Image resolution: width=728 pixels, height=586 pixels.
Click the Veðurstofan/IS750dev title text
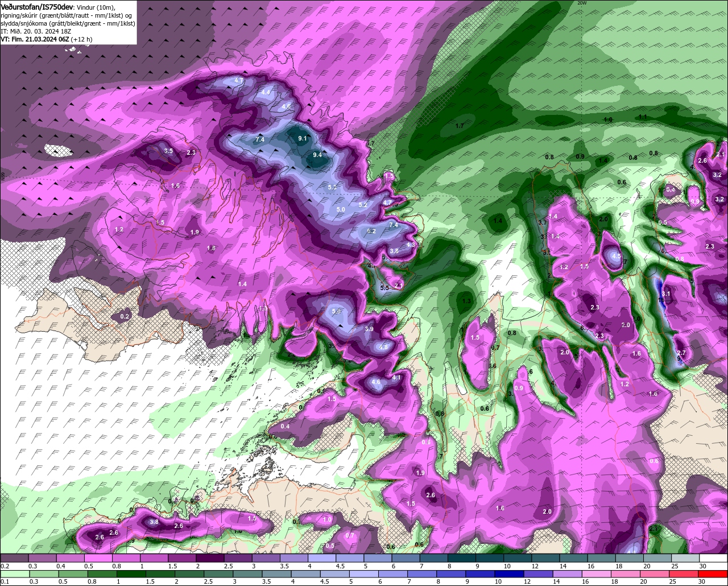37,7
